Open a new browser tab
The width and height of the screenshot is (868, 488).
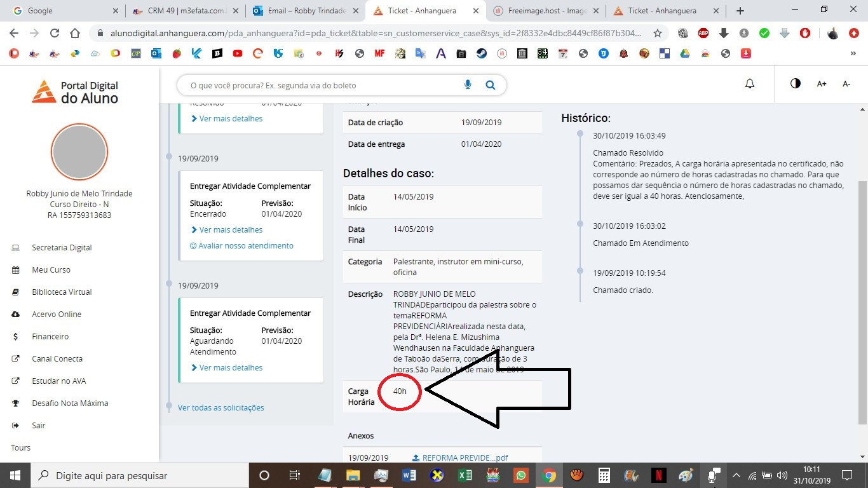[740, 11]
